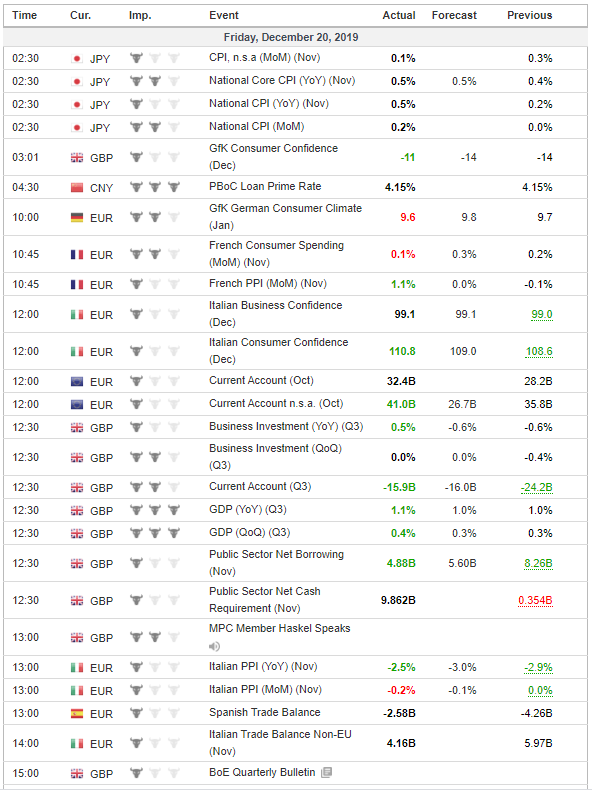Click the Japan flag in CPI, n.s.a row

point(77,58)
